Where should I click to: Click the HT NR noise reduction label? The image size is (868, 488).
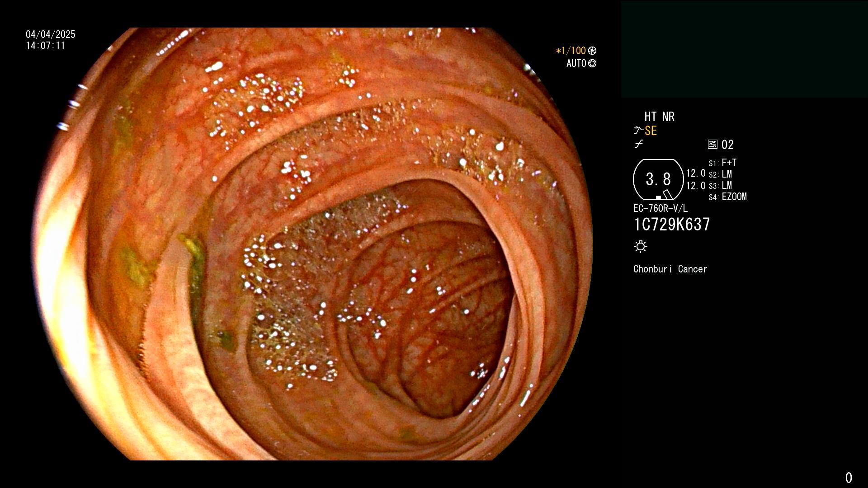tap(659, 117)
